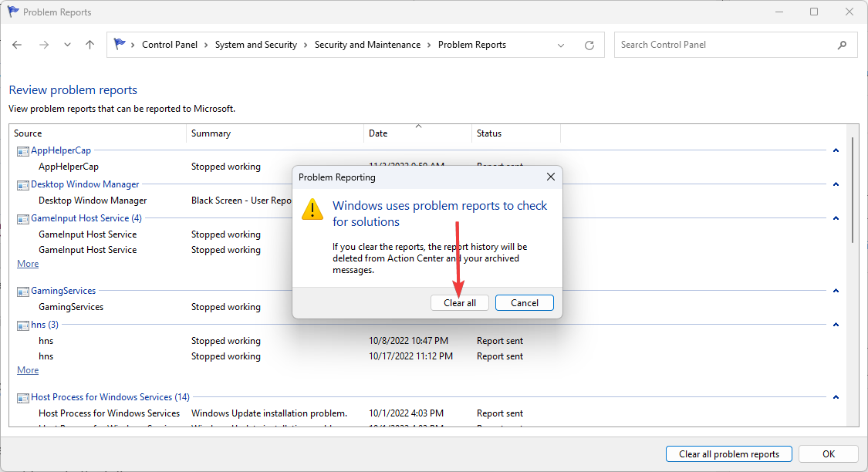Click More under hns group
Viewport: 868px width, 472px height.
[x=28, y=370]
